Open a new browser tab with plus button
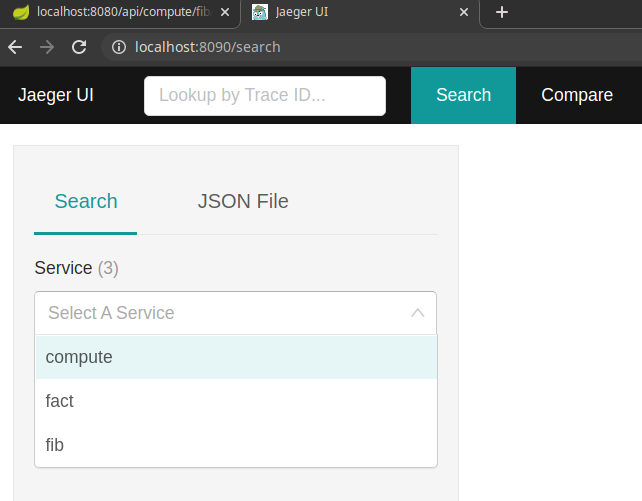 coord(502,13)
